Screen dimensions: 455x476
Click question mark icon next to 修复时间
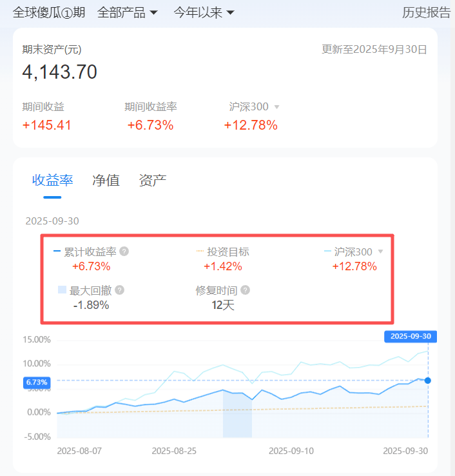(x=245, y=290)
